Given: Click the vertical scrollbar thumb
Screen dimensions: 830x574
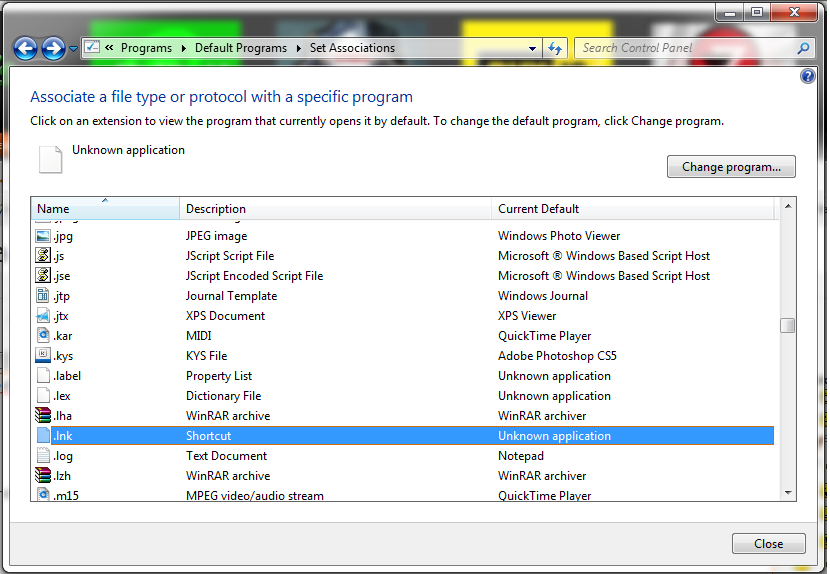Looking at the screenshot, I should pyautogui.click(x=788, y=326).
